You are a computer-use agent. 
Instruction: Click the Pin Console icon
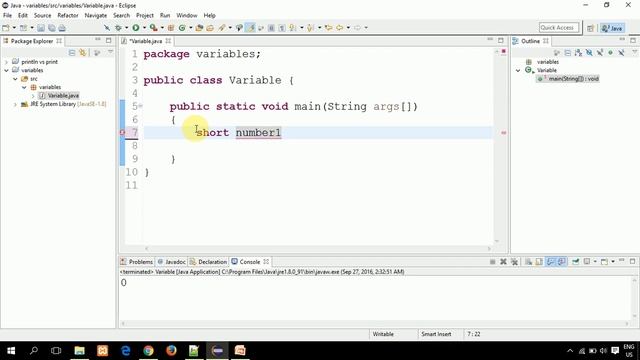(576, 262)
